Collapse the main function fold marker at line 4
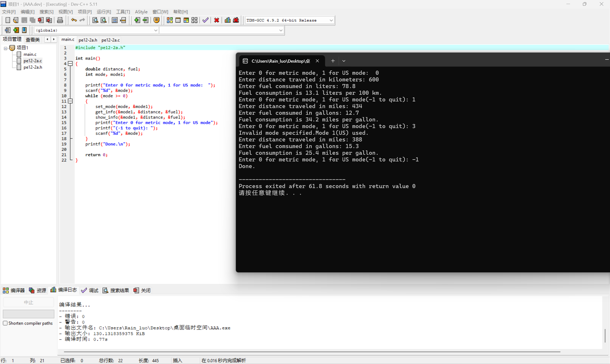610x364 pixels. [71, 64]
